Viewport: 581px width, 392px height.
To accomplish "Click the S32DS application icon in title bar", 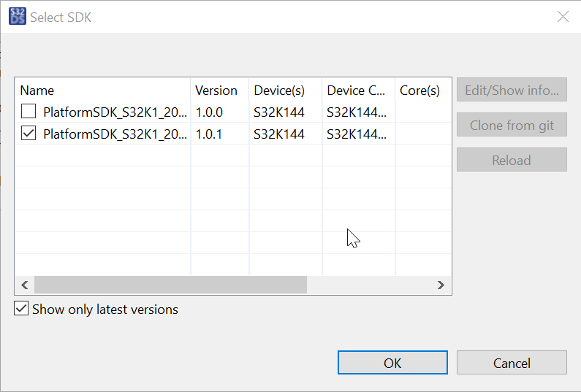I will (18, 17).
